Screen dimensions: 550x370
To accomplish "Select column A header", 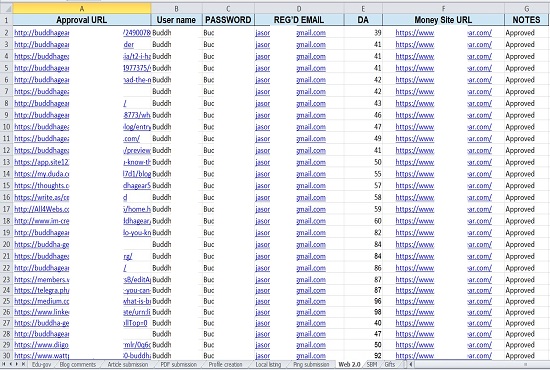I will pos(82,9).
